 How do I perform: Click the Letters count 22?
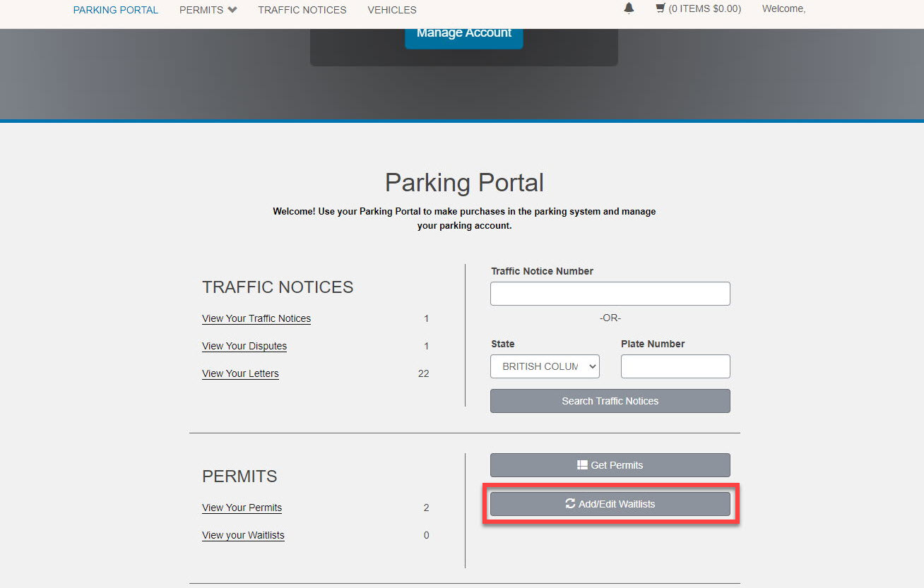[x=424, y=373]
